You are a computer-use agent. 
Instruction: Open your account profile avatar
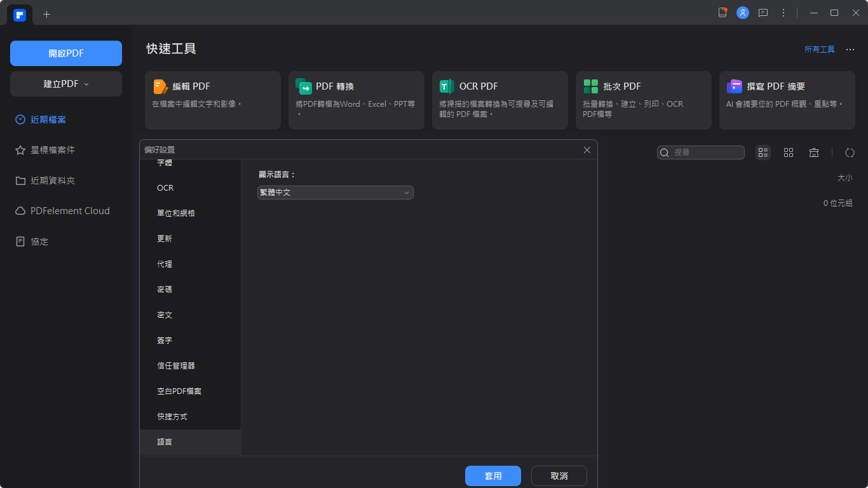coord(743,13)
